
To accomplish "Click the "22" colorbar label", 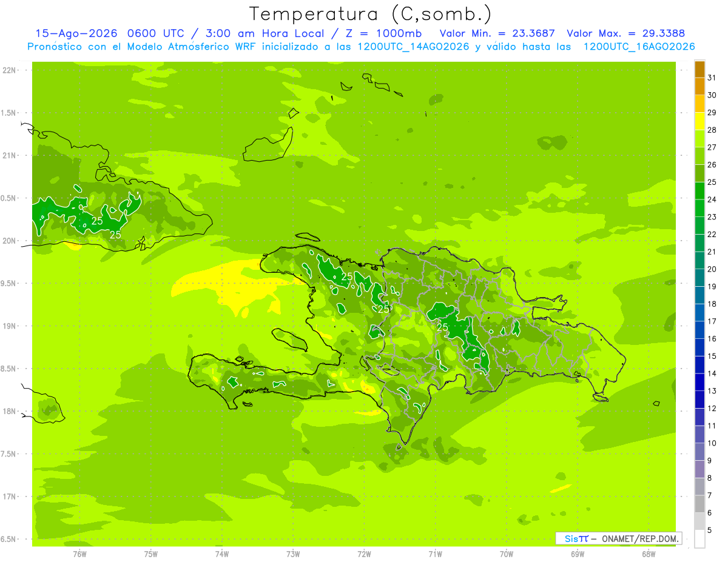I will click(712, 235).
